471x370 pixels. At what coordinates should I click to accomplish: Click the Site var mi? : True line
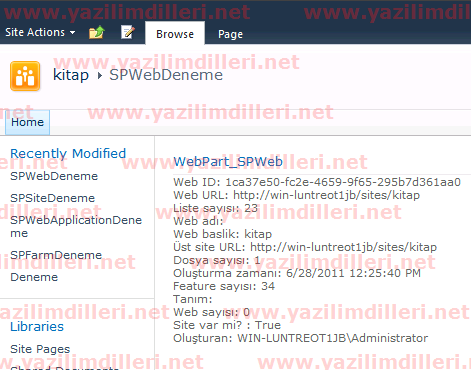coord(227,325)
